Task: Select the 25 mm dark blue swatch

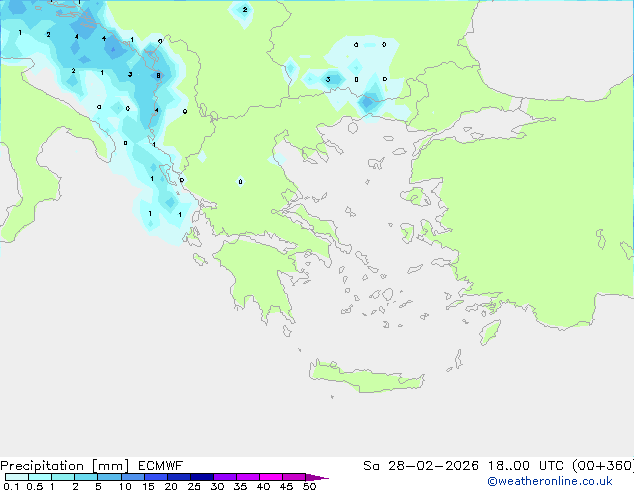Action: point(201,477)
